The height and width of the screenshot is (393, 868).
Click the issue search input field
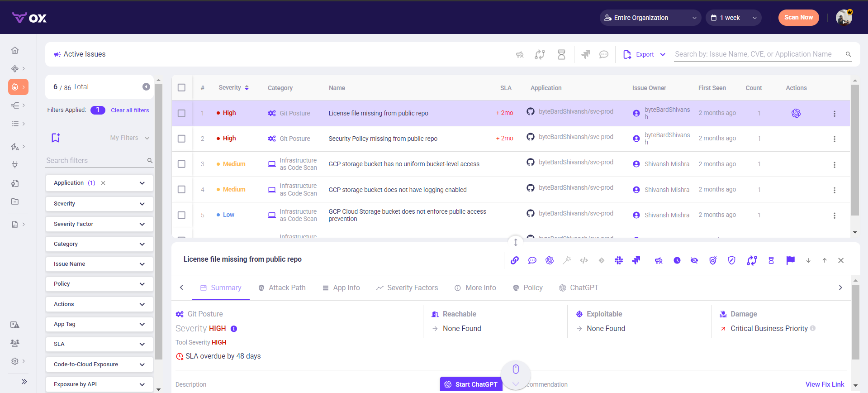(x=758, y=54)
